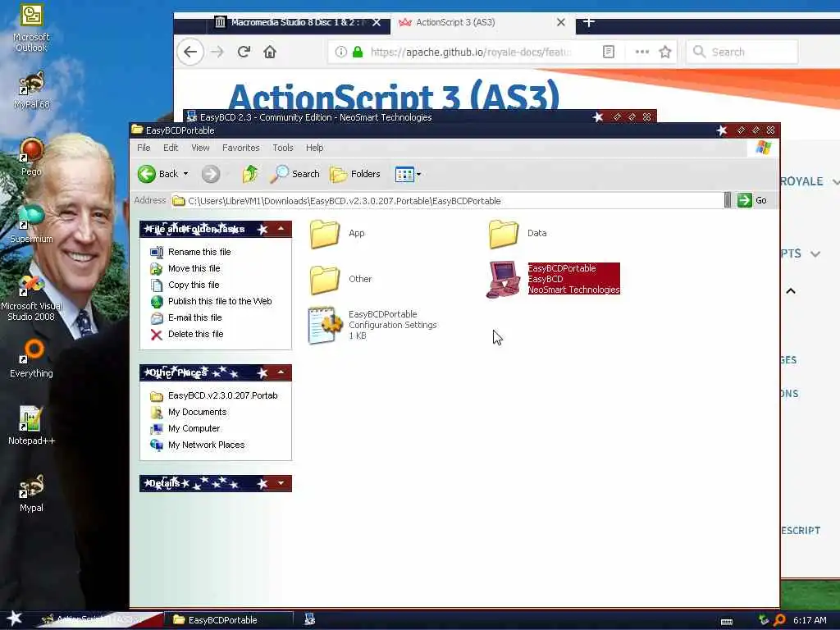Image resolution: width=840 pixels, height=630 pixels.
Task: Click browser back arrow button
Action: (190, 52)
